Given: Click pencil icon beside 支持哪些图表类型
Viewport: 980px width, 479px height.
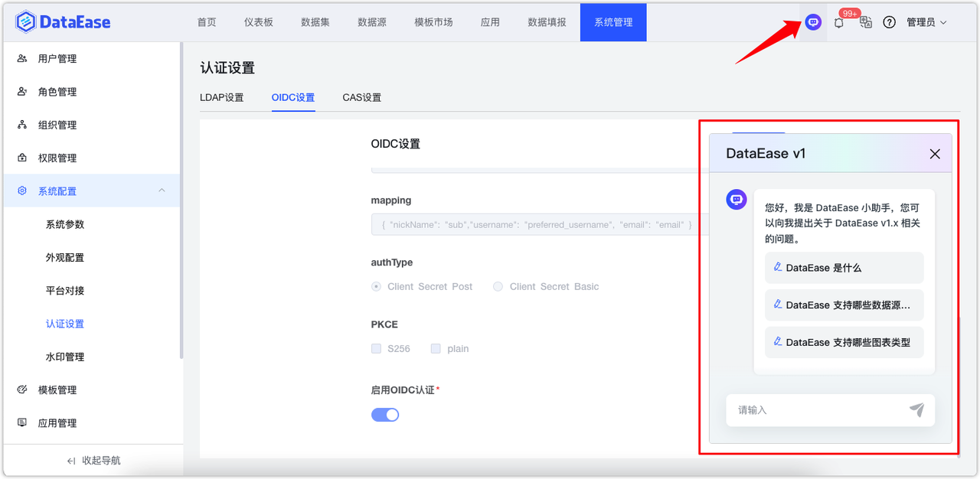Looking at the screenshot, I should 778,341.
